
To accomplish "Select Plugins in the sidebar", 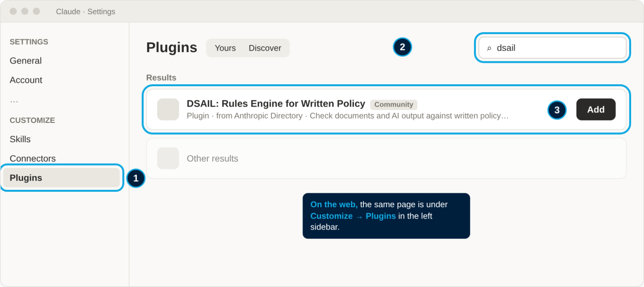I will coord(61,177).
